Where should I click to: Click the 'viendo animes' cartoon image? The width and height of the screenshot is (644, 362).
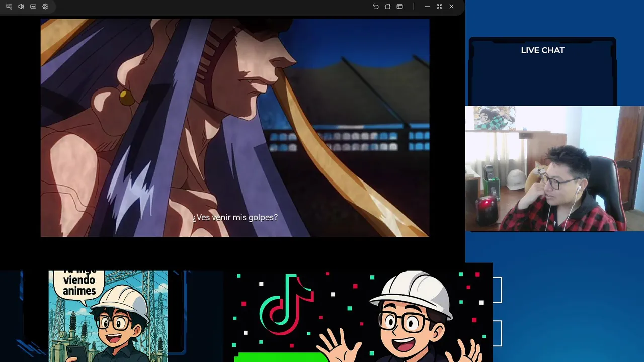(x=108, y=316)
